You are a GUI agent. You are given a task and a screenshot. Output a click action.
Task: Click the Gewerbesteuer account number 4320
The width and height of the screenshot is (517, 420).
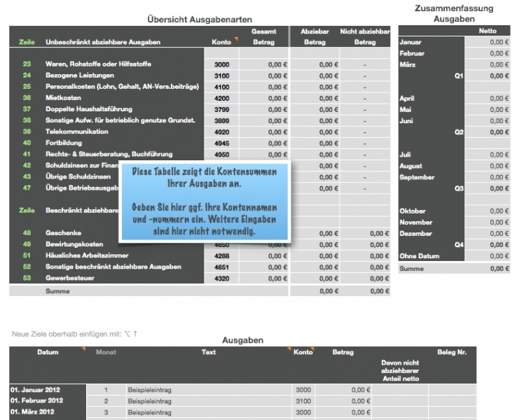coord(222,278)
